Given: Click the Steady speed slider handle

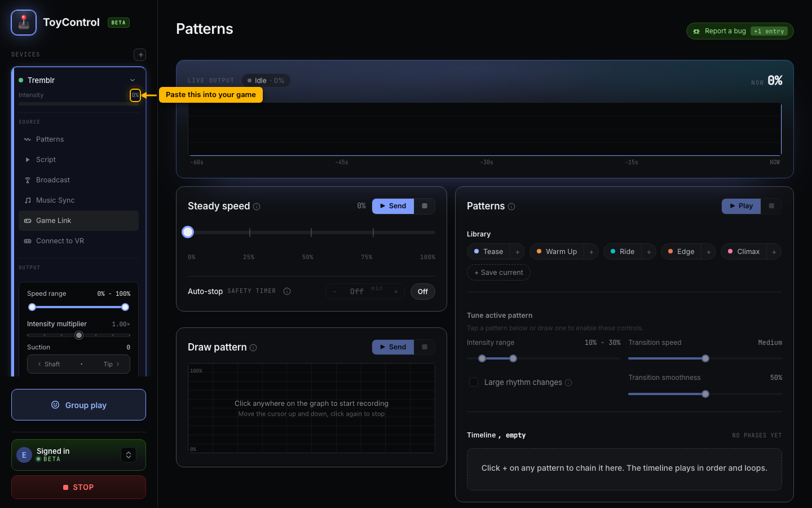Looking at the screenshot, I should tap(188, 232).
